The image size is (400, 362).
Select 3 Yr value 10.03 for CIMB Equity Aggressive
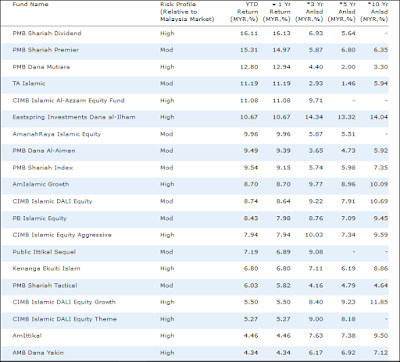pos(314,235)
